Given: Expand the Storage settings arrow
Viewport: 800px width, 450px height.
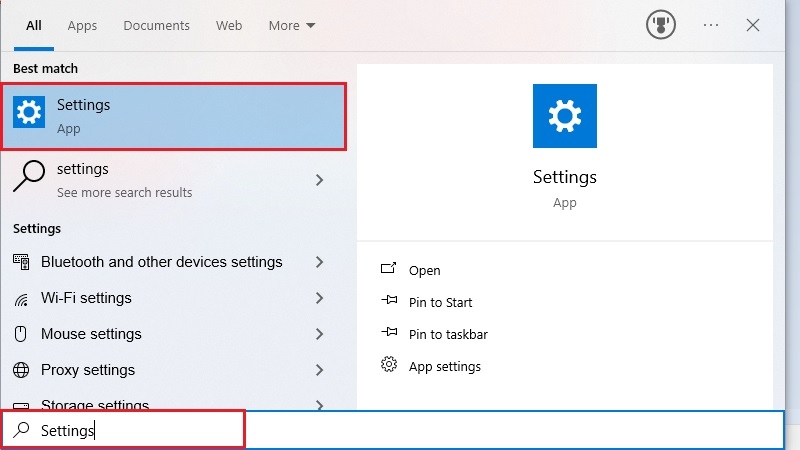Looking at the screenshot, I should pos(319,405).
